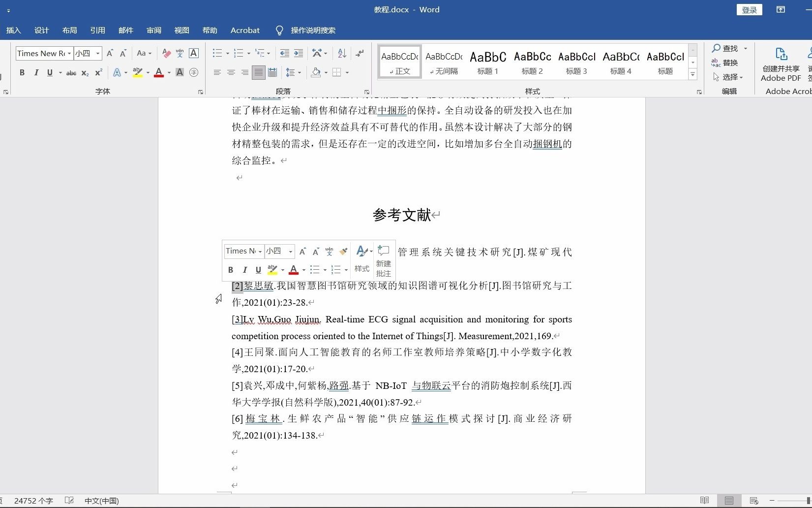
Task: Apply yellow highlight color in ribbon
Action: 138,72
